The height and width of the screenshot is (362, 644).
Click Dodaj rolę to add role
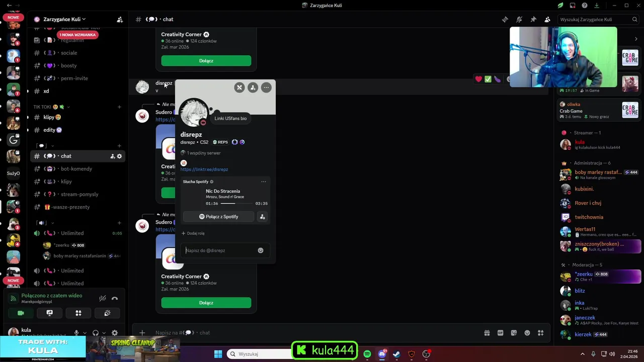(193, 233)
